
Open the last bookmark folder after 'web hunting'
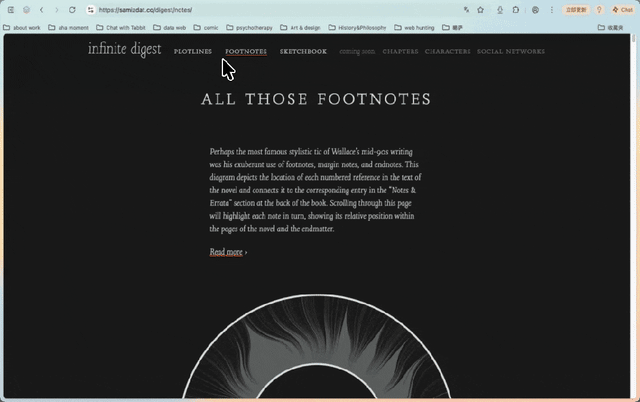[x=453, y=28]
